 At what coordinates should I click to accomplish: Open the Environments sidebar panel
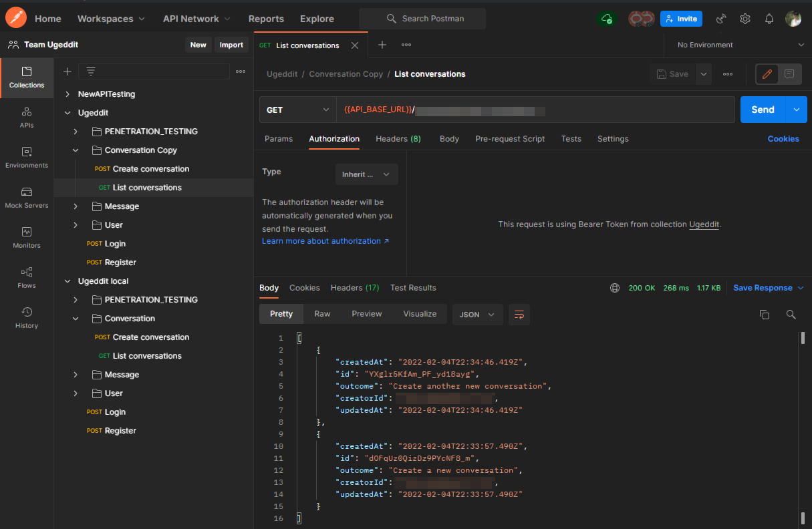[27, 158]
